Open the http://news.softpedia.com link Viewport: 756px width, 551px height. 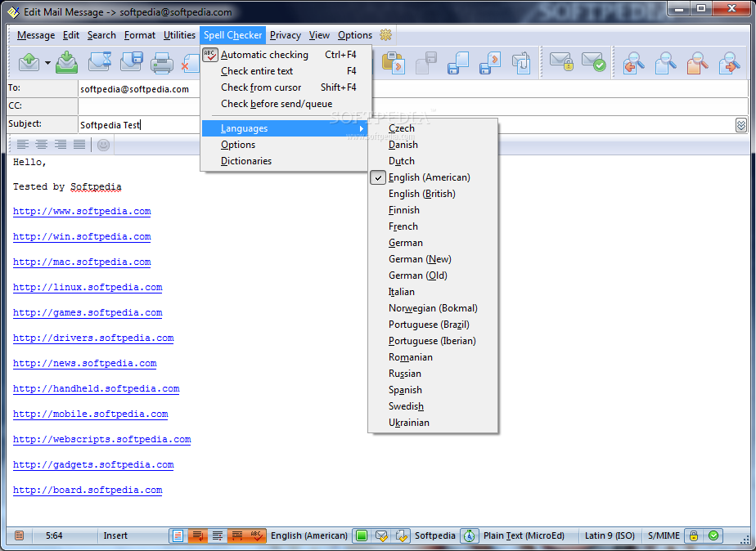point(85,363)
